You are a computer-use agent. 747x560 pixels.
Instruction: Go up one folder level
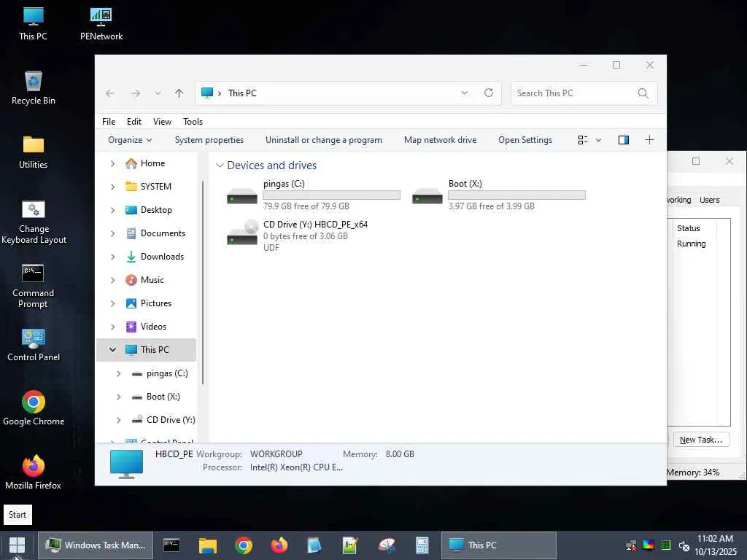click(x=179, y=93)
